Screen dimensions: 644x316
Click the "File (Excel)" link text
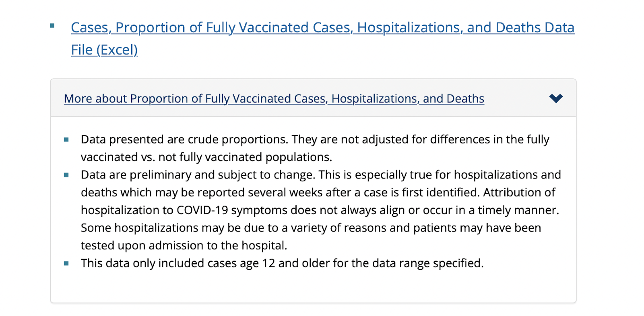pyautogui.click(x=104, y=50)
